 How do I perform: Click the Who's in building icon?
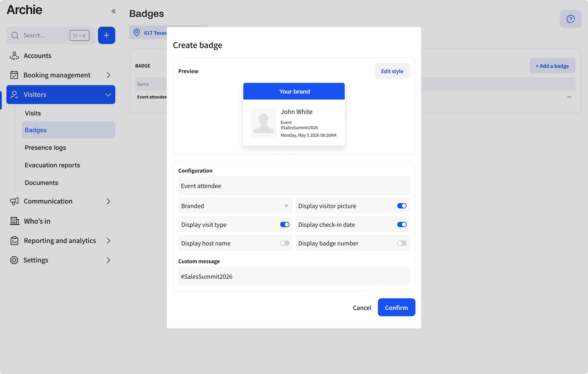14,221
